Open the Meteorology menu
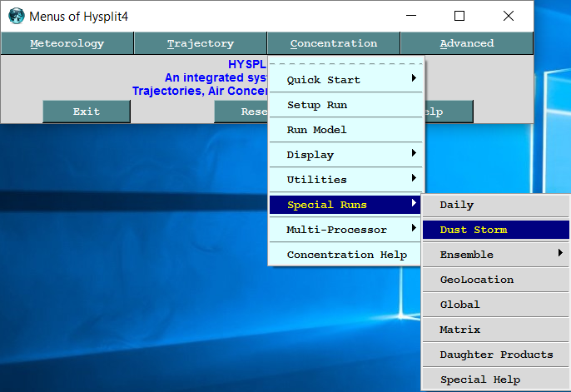The image size is (571, 392). [67, 43]
